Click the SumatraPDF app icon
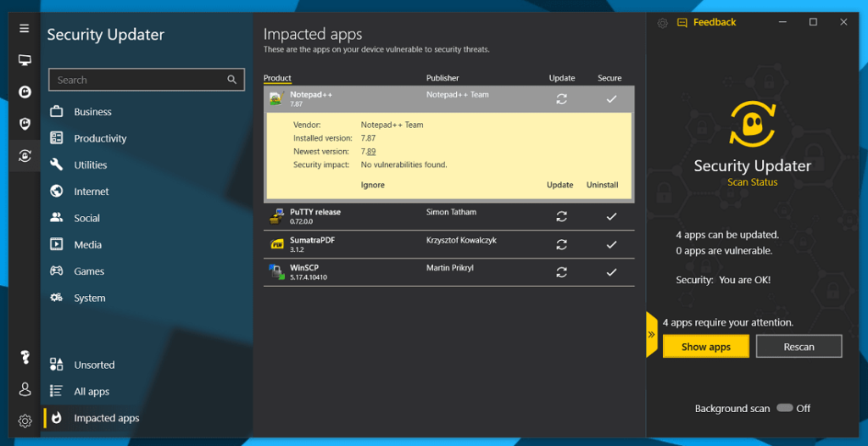868x446 pixels. coord(276,244)
